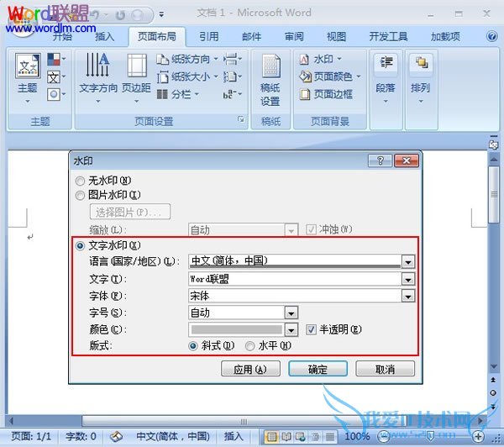The image size is (504, 447).
Task: Expand the color (颜色) dropdown arrow
Action: [x=291, y=329]
